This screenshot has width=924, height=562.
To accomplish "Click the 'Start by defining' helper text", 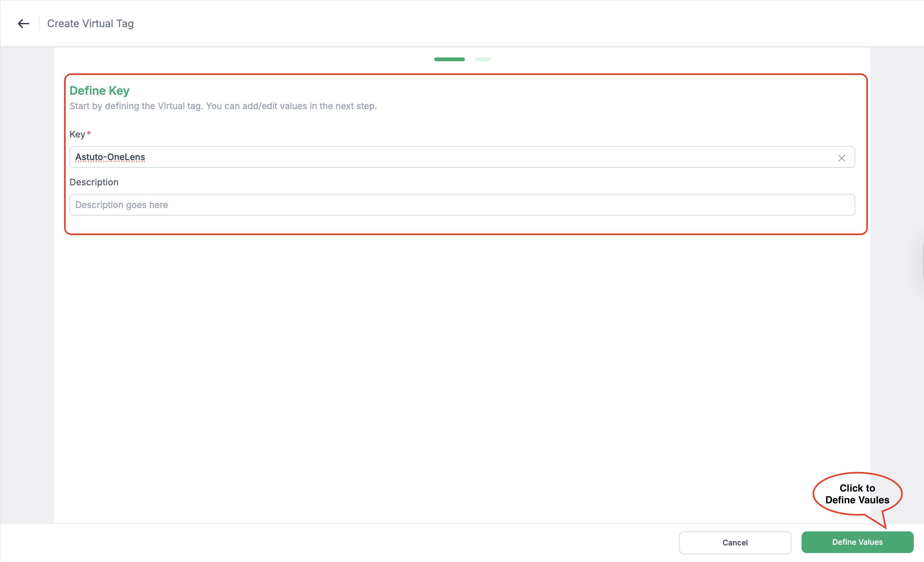I will [223, 106].
